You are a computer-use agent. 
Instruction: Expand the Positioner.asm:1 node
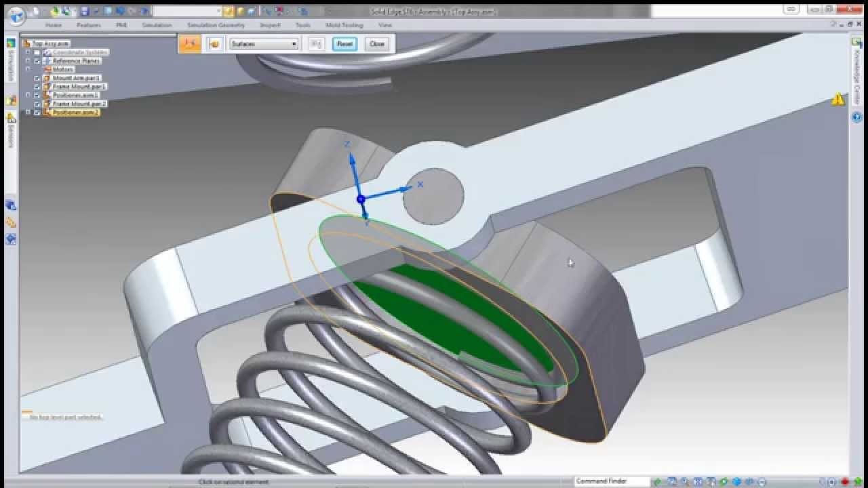coord(28,96)
